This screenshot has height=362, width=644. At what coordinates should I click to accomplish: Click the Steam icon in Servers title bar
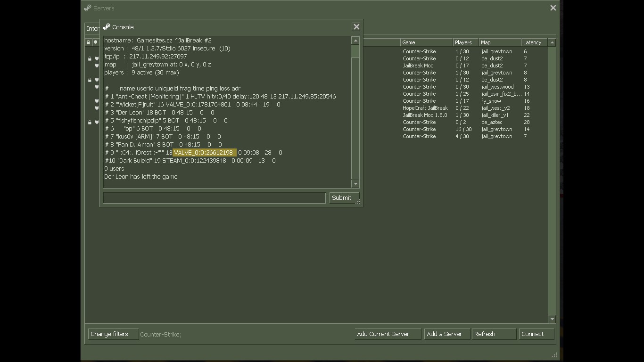87,8
